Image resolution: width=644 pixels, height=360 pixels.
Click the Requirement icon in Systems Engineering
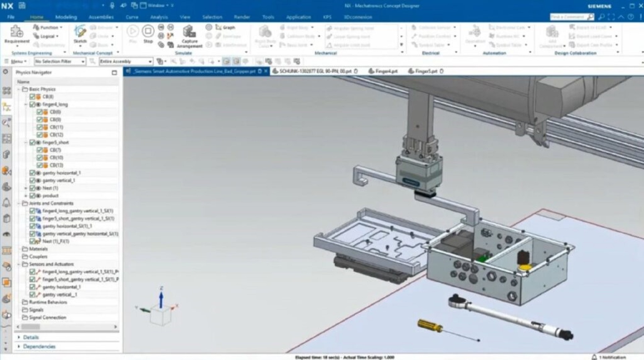coord(17,33)
